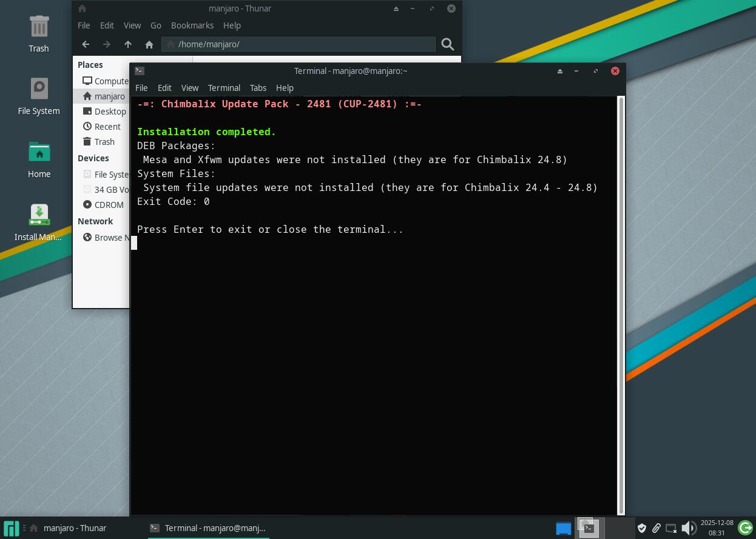
Task: Click 'Exit Code: 0' line in terminal
Action: coord(174,201)
